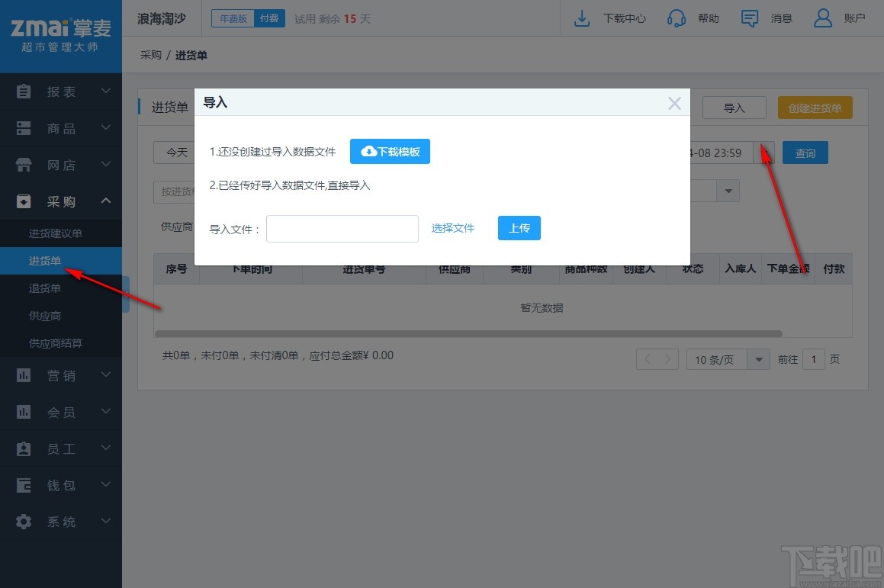Click 采购 in the breadcrumb
This screenshot has width=884, height=588.
point(149,55)
